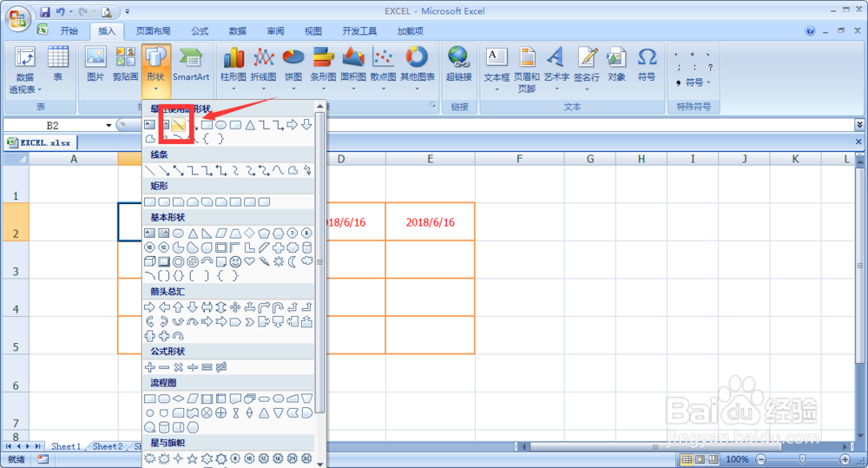Click the Name Box showing B2
Screen dimensions: 868x468
click(53, 126)
